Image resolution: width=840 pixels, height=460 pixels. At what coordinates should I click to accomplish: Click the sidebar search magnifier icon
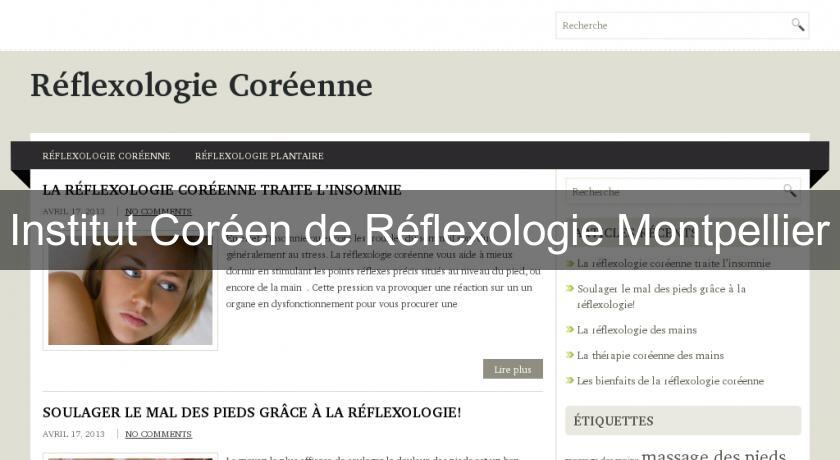coord(790,191)
